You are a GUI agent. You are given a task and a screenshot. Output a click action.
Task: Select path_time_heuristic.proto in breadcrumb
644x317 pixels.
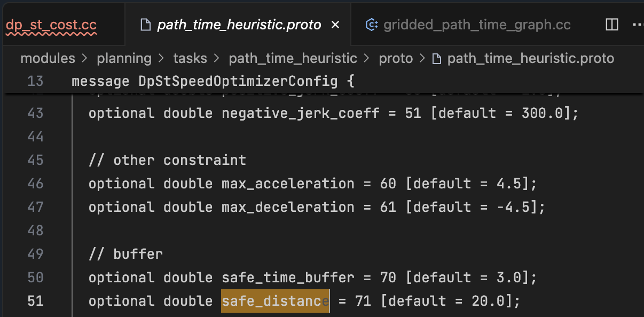530,58
